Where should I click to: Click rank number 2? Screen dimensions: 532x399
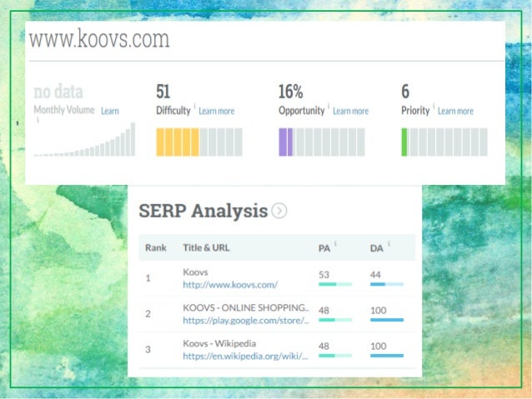click(x=148, y=314)
